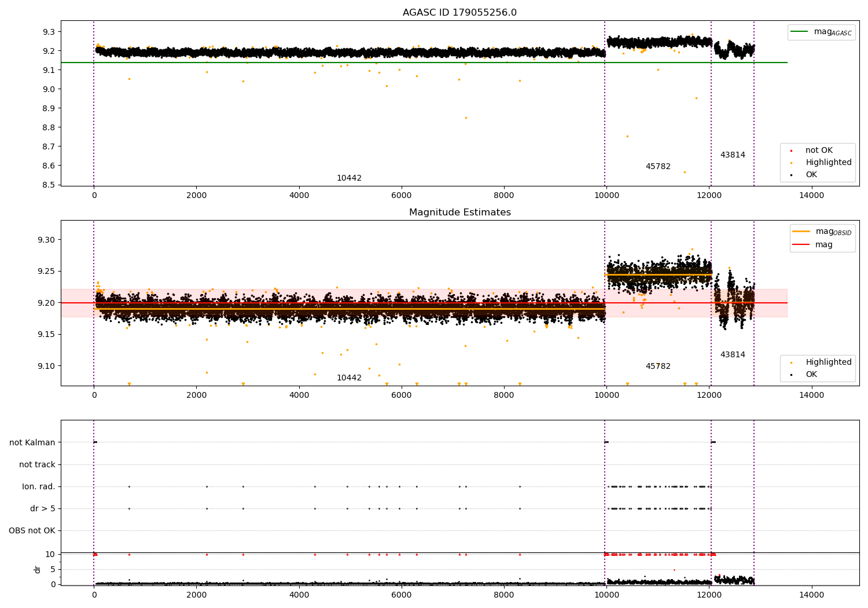
Task: Click x-axis tick '8000' under the dr plot
Action: click(x=503, y=595)
